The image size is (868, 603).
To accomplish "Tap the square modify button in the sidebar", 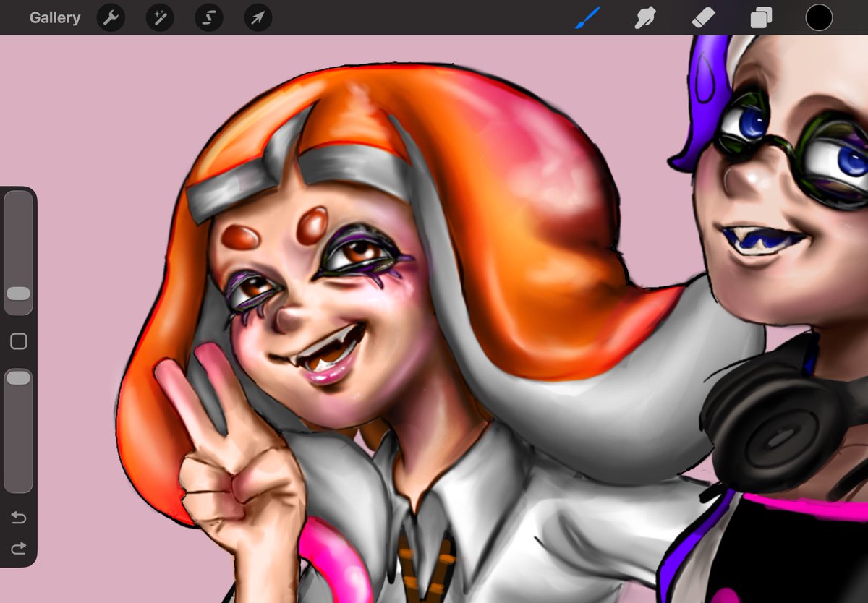I will pyautogui.click(x=18, y=341).
